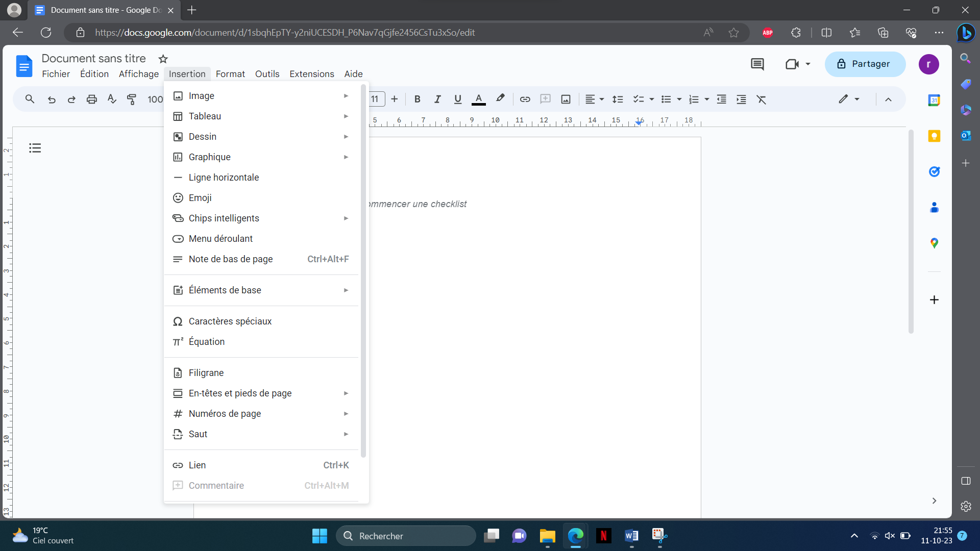Insert a Ligne horizontale
Viewport: 980px width, 551px height.
[261, 178]
